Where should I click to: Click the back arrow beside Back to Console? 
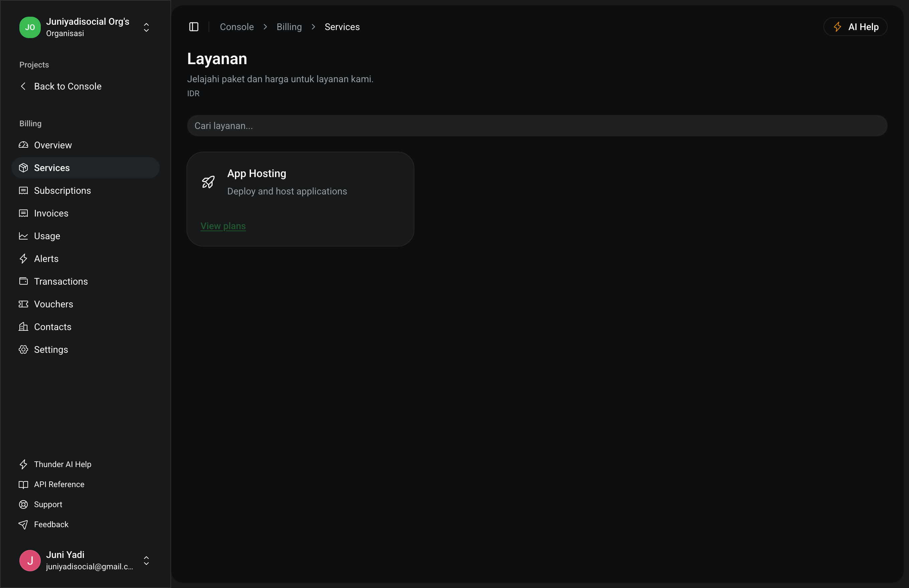(23, 86)
